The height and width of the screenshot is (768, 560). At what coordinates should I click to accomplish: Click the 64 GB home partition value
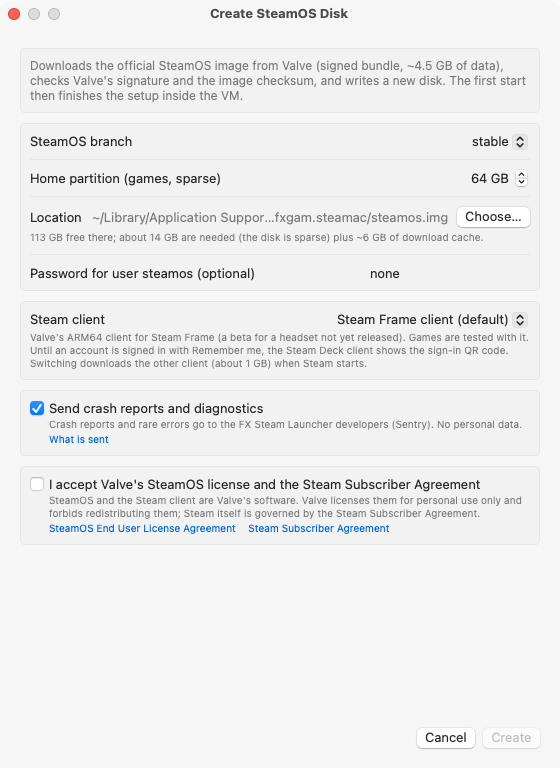[489, 178]
